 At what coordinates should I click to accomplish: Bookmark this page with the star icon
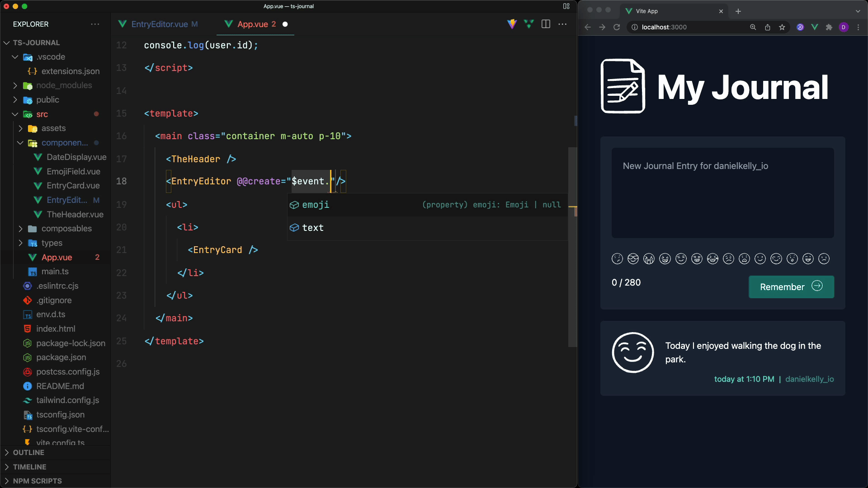[x=782, y=27]
